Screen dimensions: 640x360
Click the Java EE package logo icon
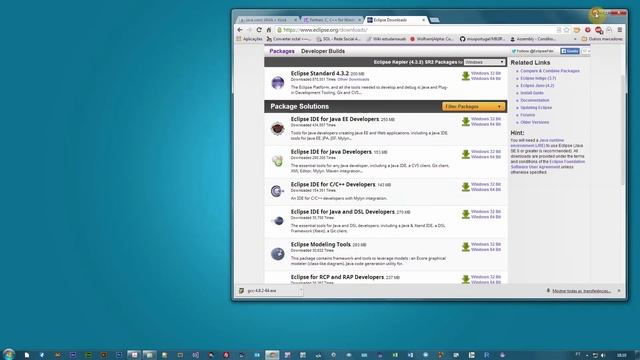[x=278, y=129]
